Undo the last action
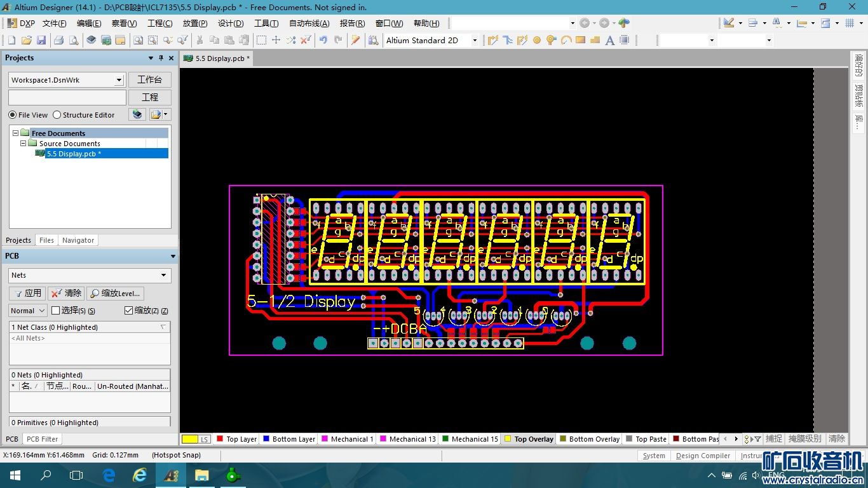The image size is (868, 488). point(323,40)
